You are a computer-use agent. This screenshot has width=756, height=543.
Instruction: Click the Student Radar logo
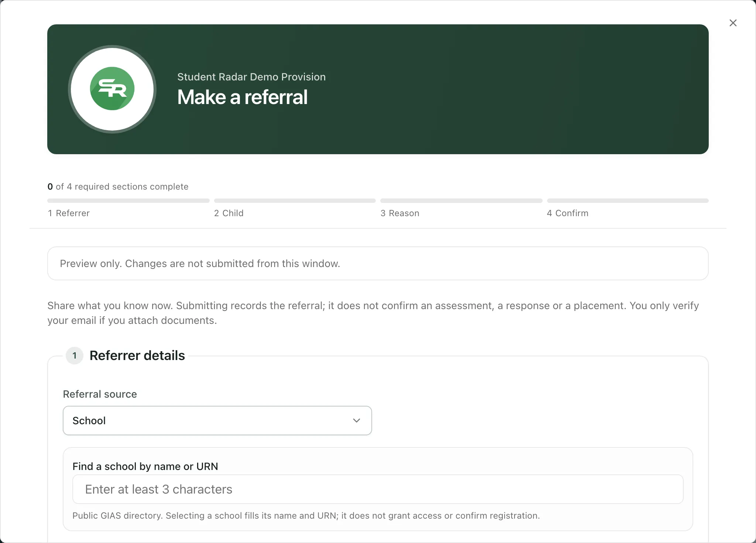tap(112, 89)
